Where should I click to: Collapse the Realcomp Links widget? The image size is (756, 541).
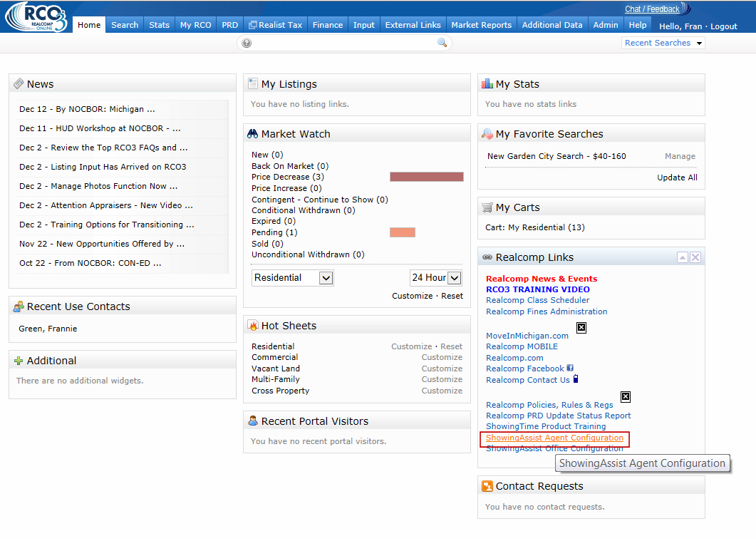[682, 257]
